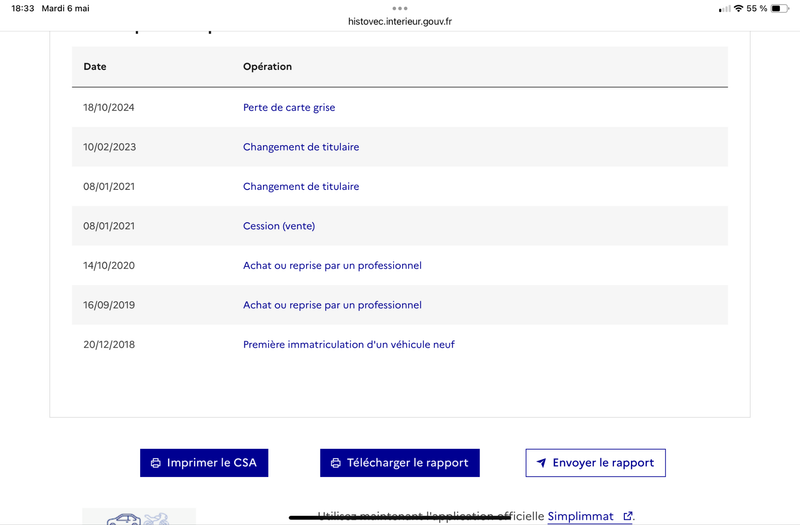
Task: Tap the Mardi 6 mai date text
Action: 65,9
